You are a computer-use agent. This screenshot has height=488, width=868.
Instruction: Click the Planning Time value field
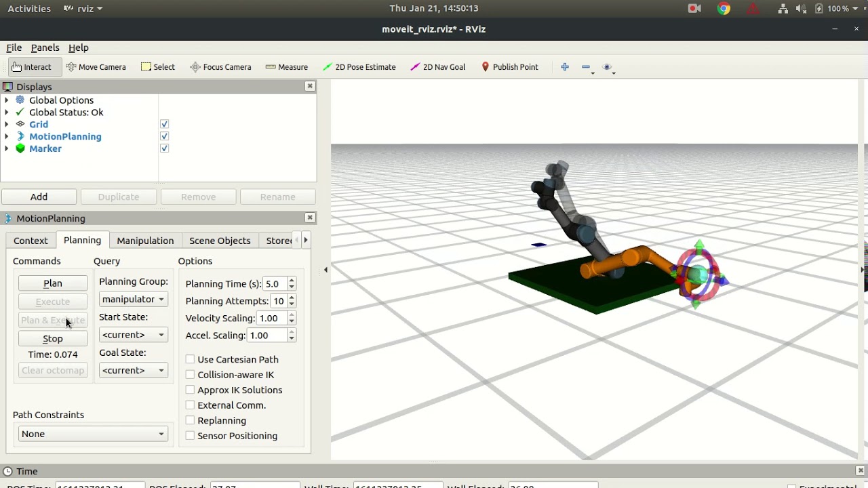click(x=274, y=284)
